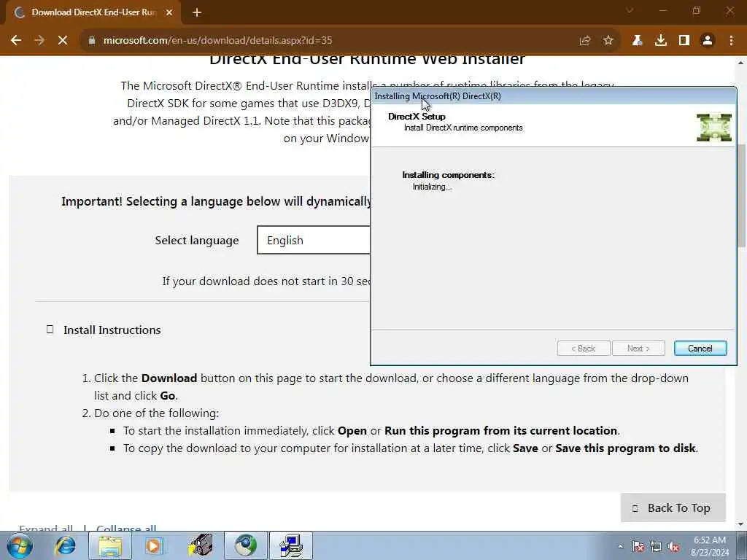Image resolution: width=747 pixels, height=560 pixels.
Task: Open the network status tray icon
Action: pyautogui.click(x=656, y=546)
